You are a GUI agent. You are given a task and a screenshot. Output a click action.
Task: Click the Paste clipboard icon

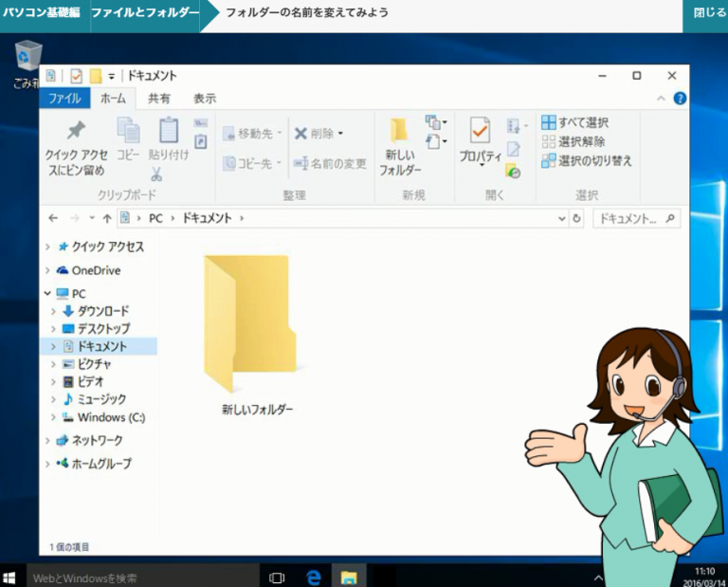point(169,131)
